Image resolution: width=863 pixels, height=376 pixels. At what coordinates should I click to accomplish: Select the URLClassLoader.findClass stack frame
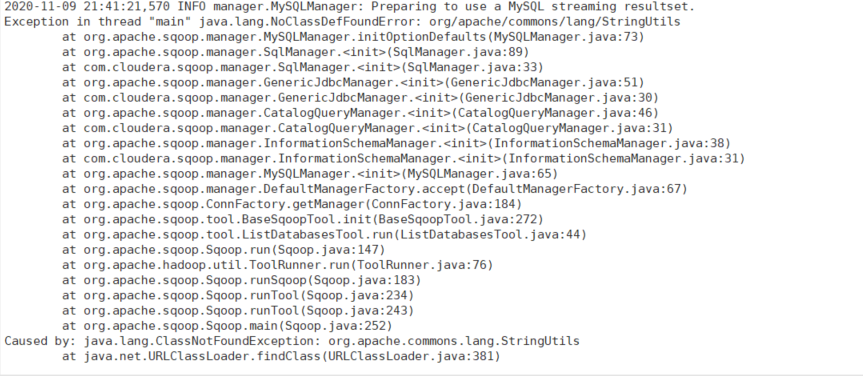[x=281, y=356]
